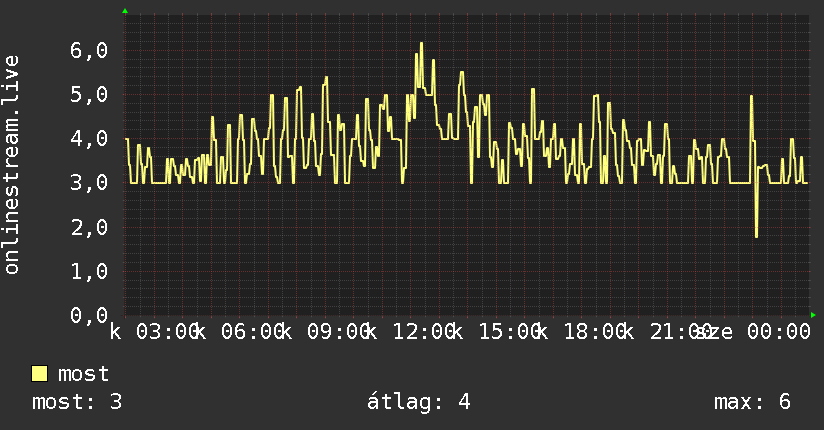
Task: Click the yellow 'most' legend swatch
Action: pyautogui.click(x=39, y=374)
